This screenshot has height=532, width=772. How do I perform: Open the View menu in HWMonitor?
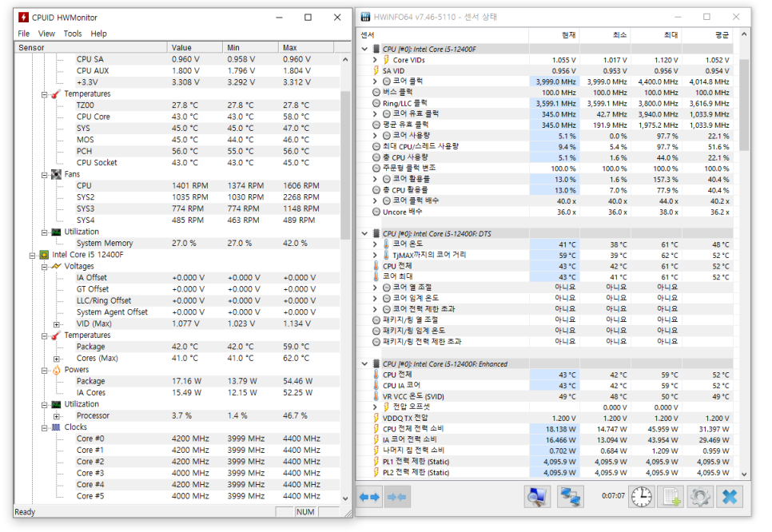(x=46, y=34)
